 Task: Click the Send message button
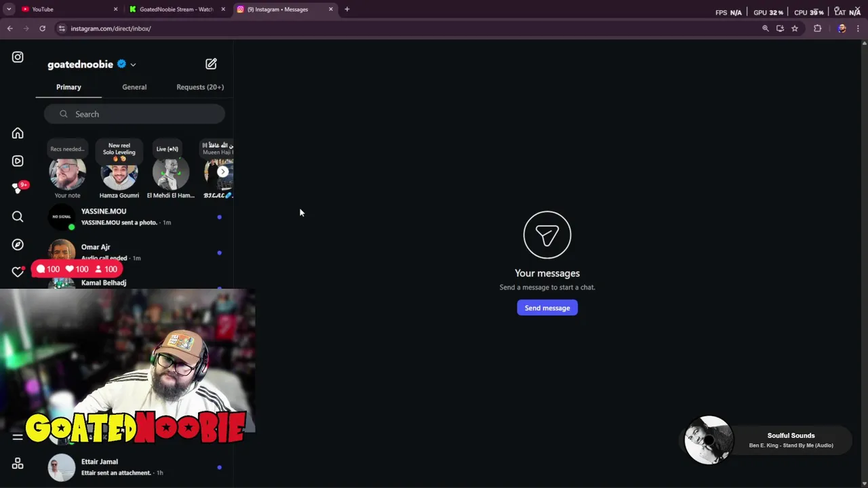click(x=547, y=308)
